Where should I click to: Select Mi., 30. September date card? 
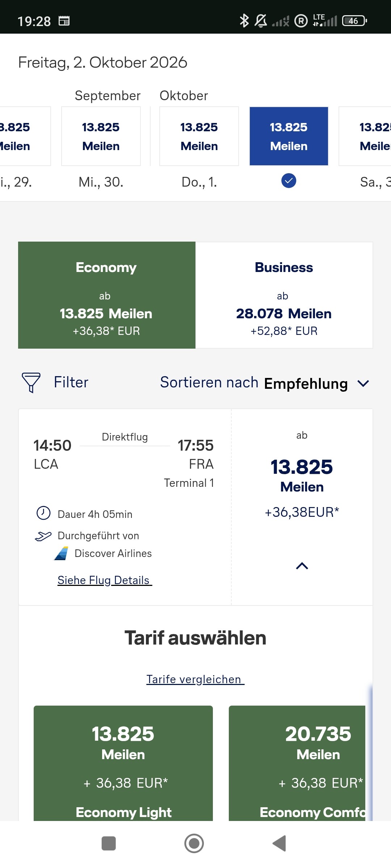101,136
